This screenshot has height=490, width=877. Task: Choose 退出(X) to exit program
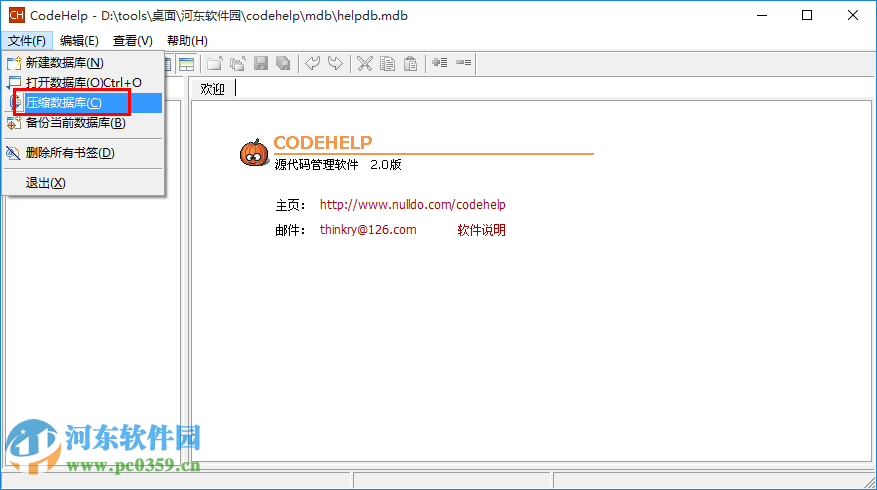[84, 183]
